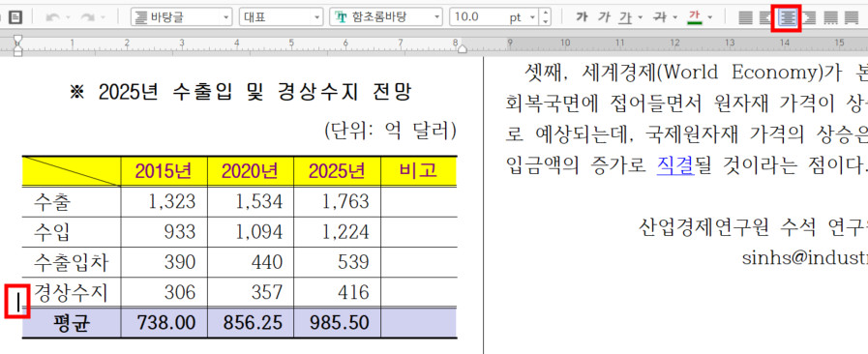Viewport: 868px width, 354px height.
Task: Toggle italic text formatting
Action: 604,17
